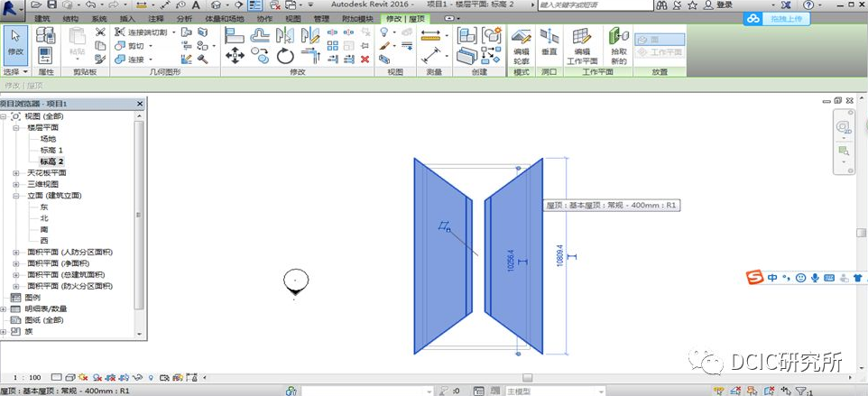Screen dimensions: 868x396
Task: Open the 管理 ribbon tab
Action: point(321,19)
